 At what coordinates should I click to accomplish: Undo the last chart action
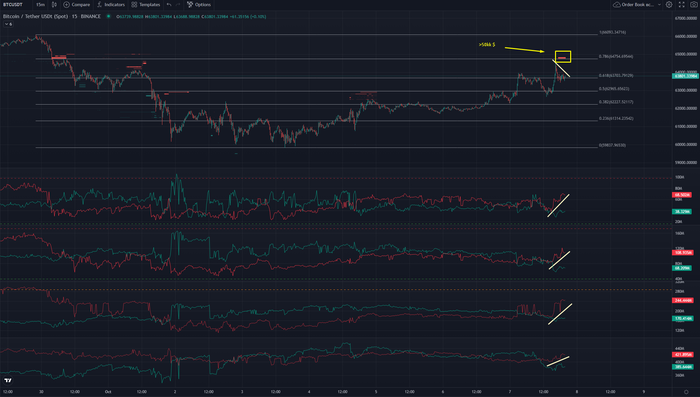169,4
